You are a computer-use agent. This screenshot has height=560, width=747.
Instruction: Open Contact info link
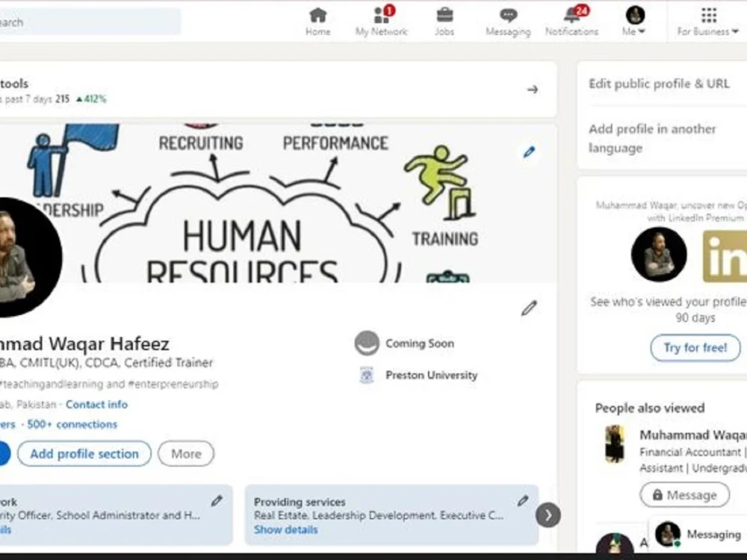tap(96, 404)
